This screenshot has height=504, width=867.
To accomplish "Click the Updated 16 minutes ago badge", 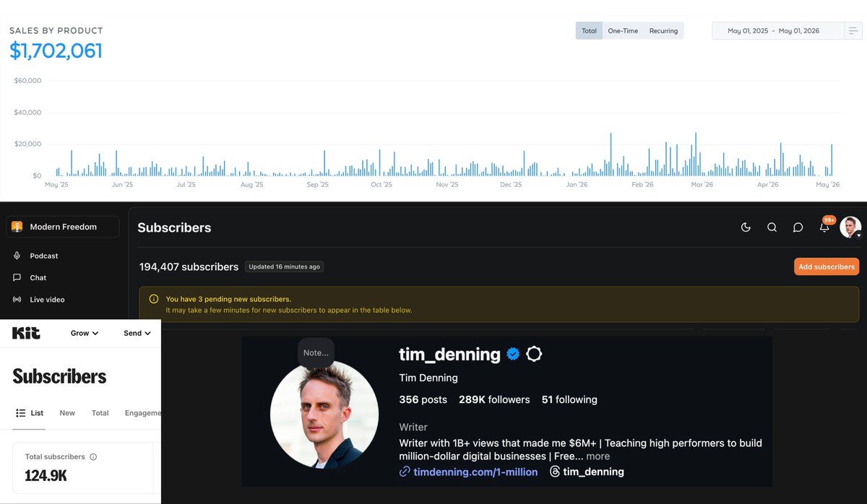I will [284, 266].
